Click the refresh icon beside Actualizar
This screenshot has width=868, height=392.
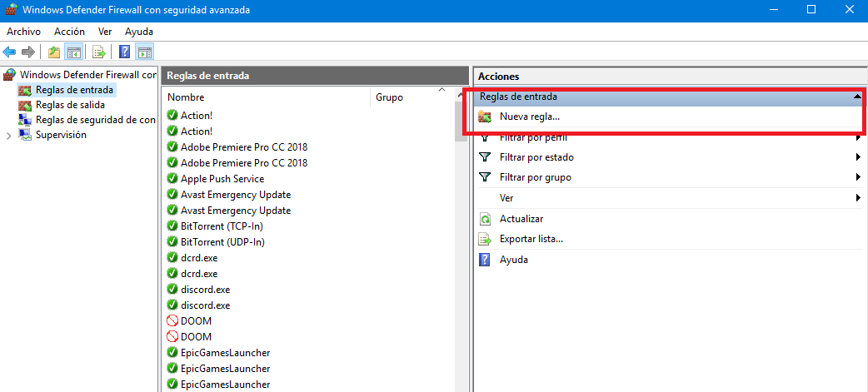[485, 219]
